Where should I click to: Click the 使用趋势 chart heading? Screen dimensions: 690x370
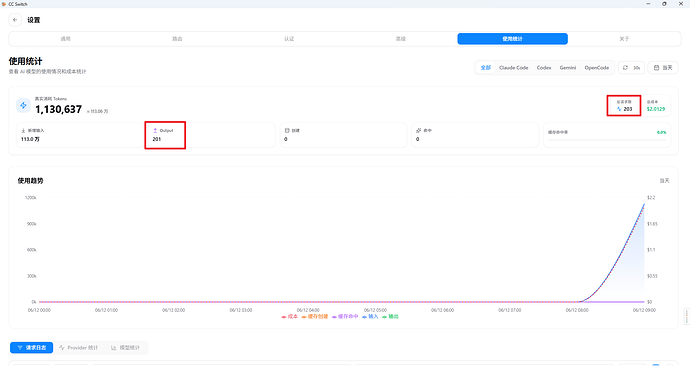(x=30, y=181)
